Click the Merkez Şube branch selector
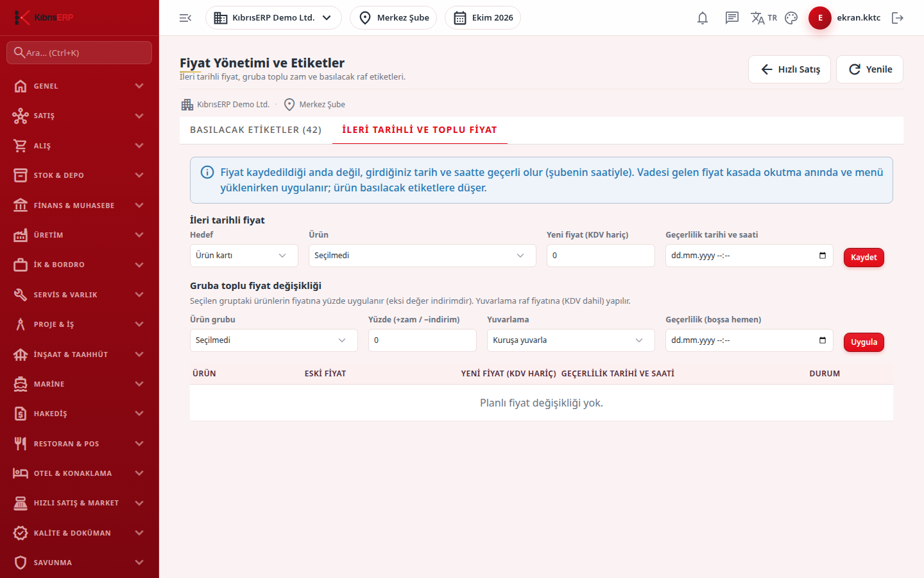This screenshot has width=924, height=578. (393, 18)
